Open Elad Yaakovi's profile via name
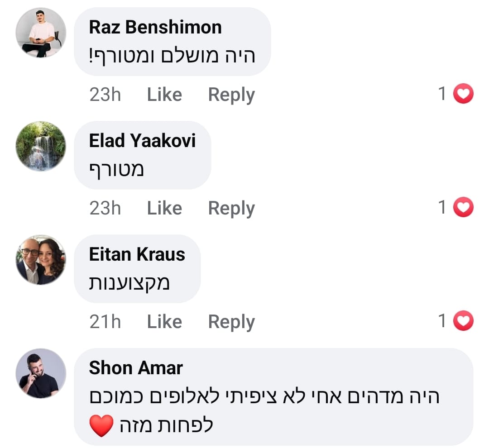The height and width of the screenshot is (448, 489). pos(142,141)
